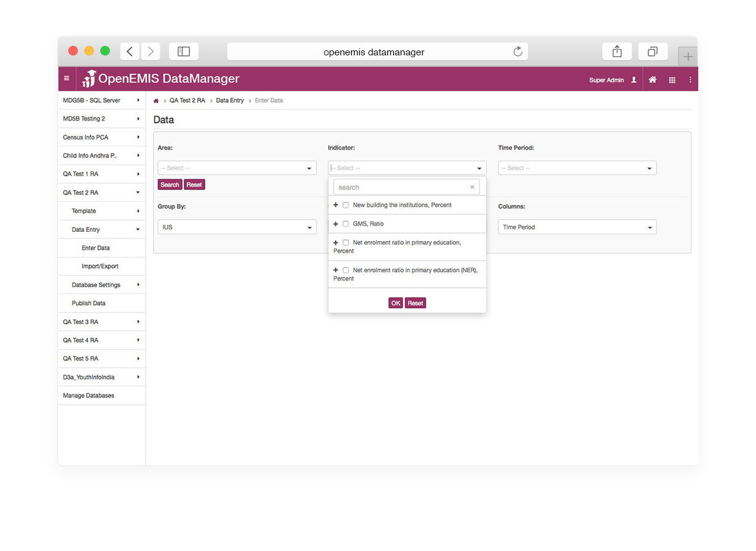Go to home via header house icon

(x=653, y=80)
